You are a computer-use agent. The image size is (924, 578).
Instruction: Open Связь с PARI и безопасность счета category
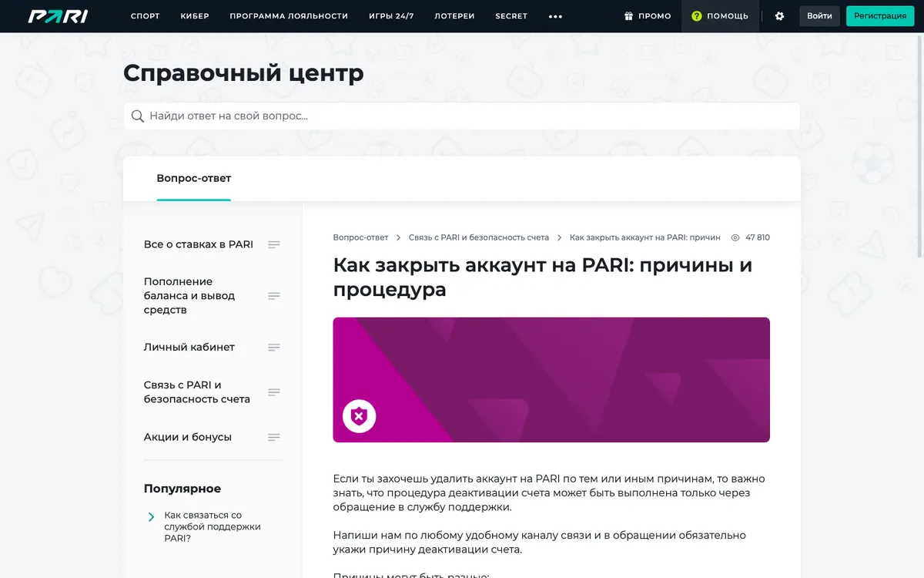tap(197, 392)
